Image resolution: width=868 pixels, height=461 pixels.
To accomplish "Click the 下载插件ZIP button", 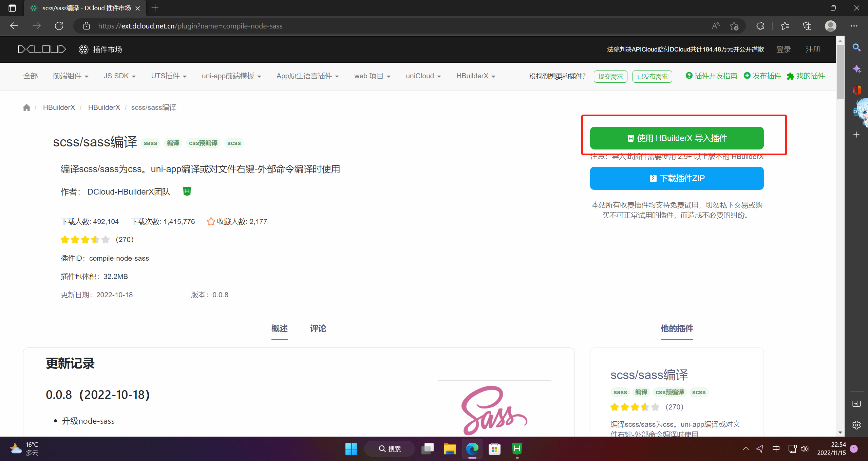I will (x=677, y=178).
